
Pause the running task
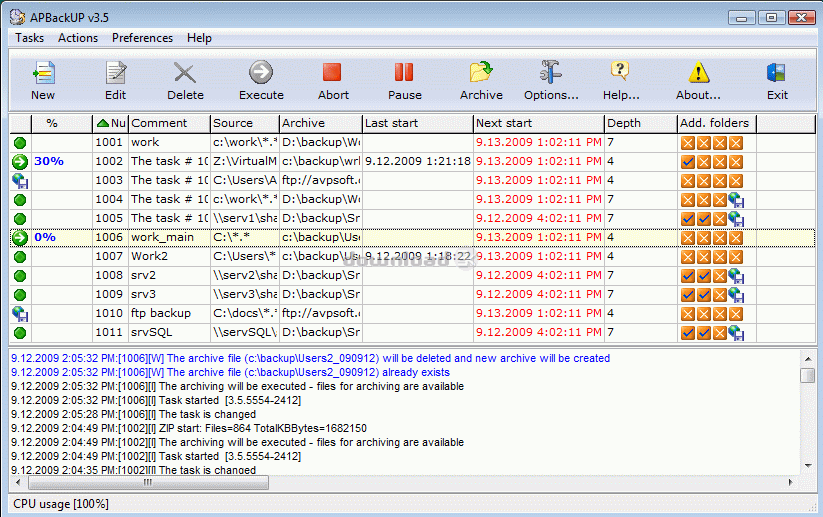click(x=404, y=72)
